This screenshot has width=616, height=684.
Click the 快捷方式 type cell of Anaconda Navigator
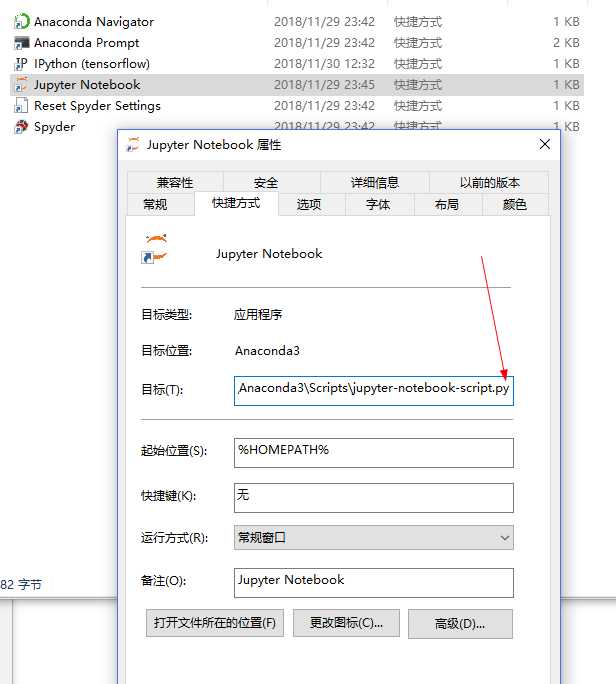pyautogui.click(x=418, y=21)
